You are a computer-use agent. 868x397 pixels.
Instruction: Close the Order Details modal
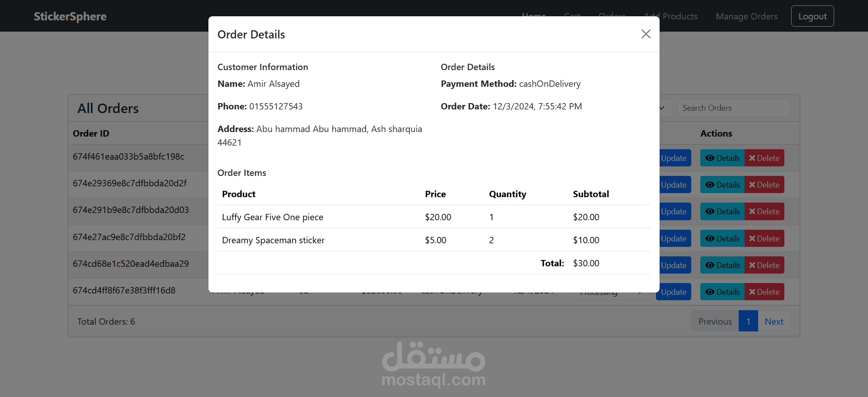coord(646,34)
